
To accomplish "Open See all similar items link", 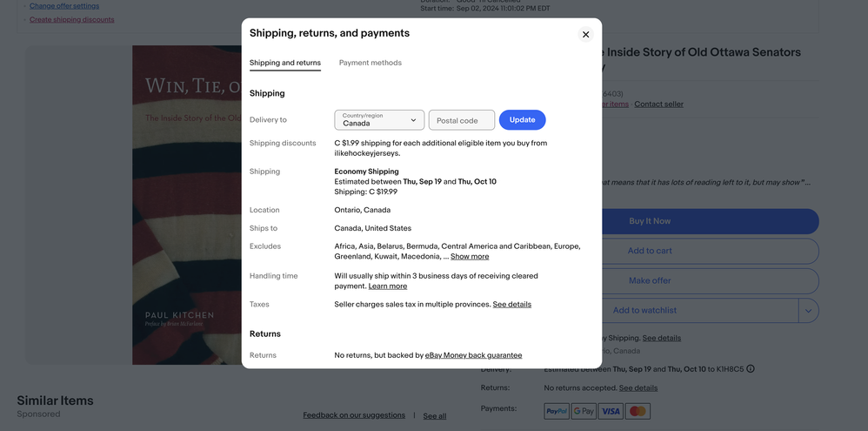I will 434,416.
